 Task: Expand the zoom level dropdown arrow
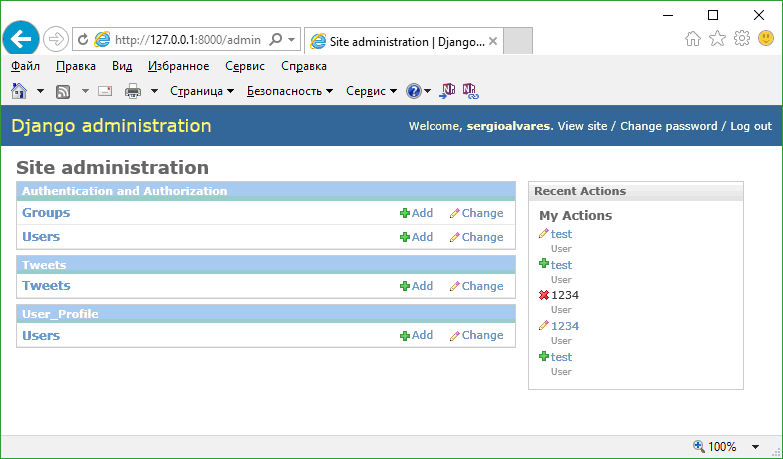pos(756,447)
